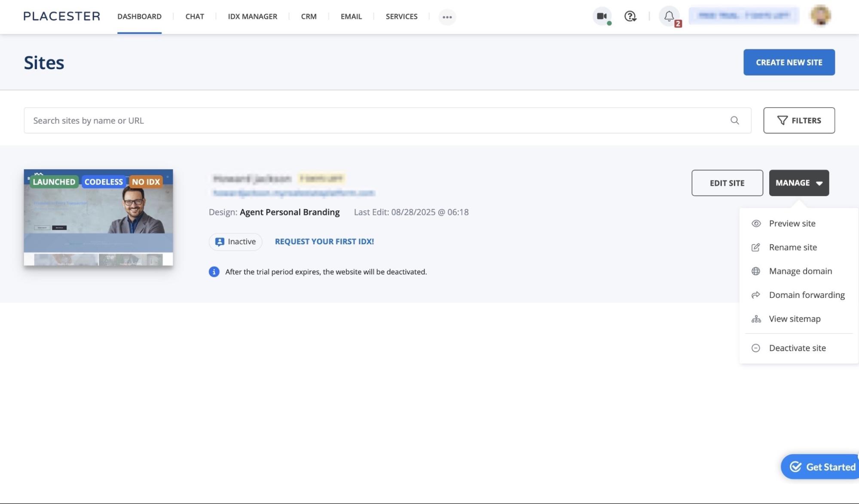
Task: Click the search magnifier icon
Action: pos(735,121)
